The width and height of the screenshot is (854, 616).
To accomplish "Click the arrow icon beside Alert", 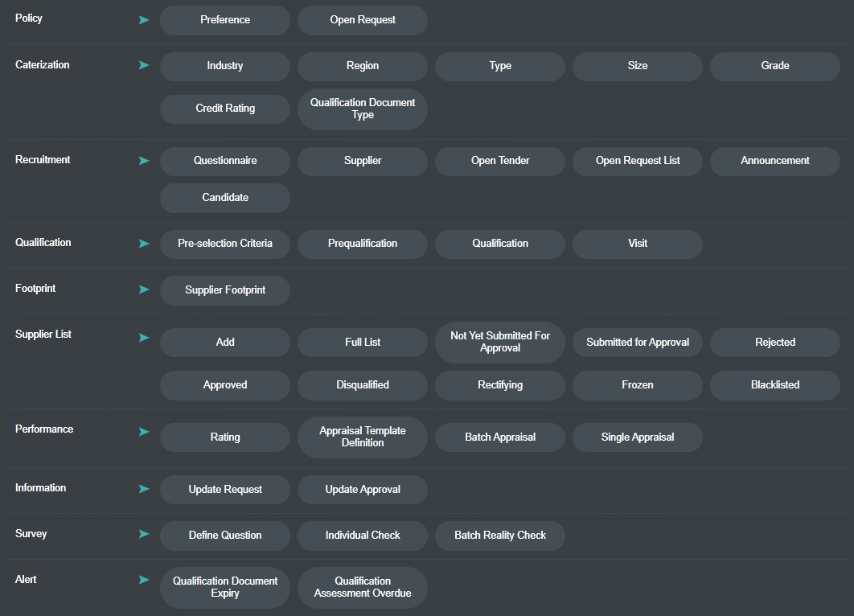I will click(144, 580).
